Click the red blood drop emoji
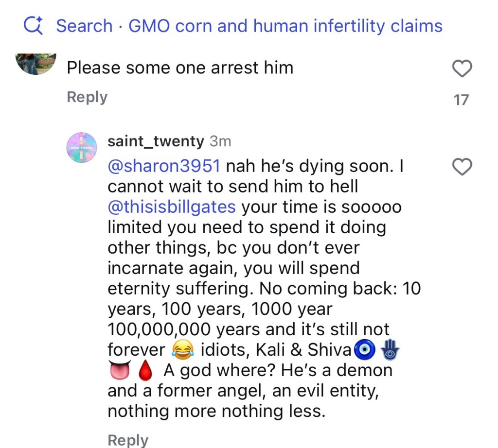The height and width of the screenshot is (448, 498). (x=145, y=371)
